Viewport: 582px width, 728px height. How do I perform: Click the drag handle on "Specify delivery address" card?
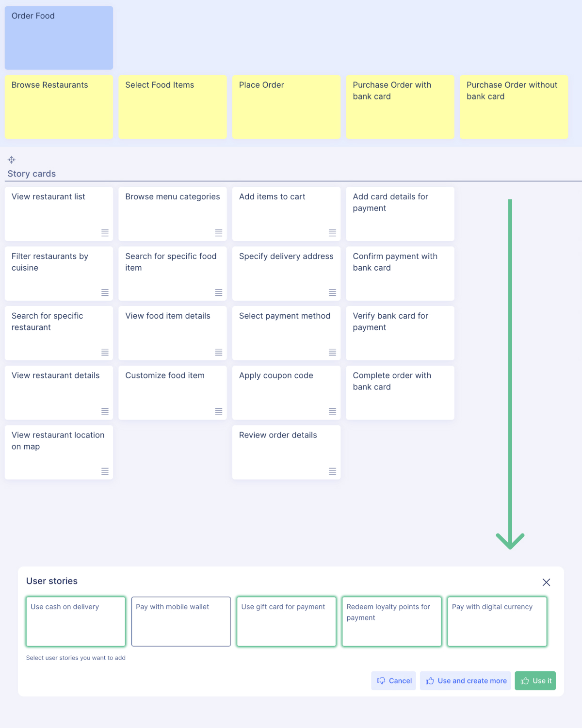pos(332,292)
